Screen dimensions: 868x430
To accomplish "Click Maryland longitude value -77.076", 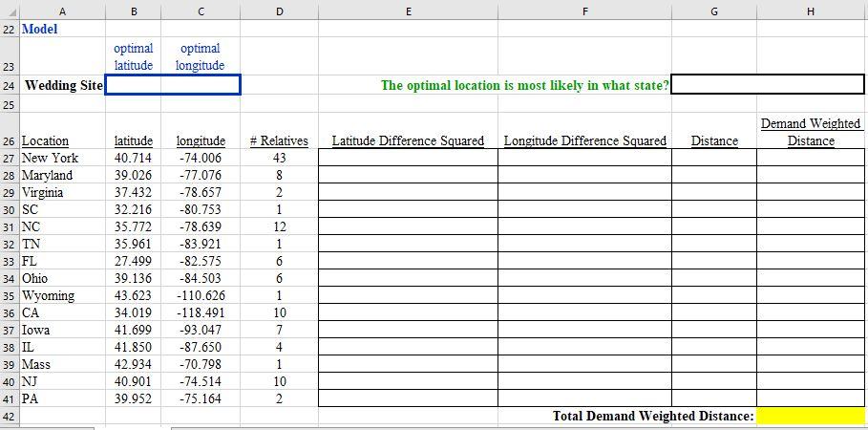I will click(201, 175).
